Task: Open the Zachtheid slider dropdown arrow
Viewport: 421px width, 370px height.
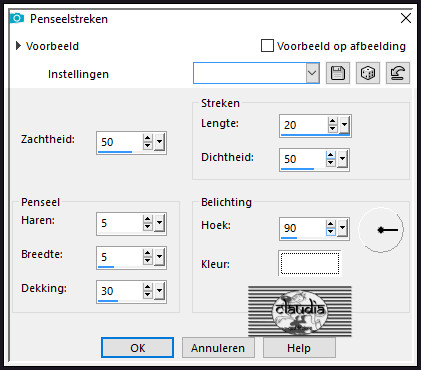Action: (x=159, y=142)
